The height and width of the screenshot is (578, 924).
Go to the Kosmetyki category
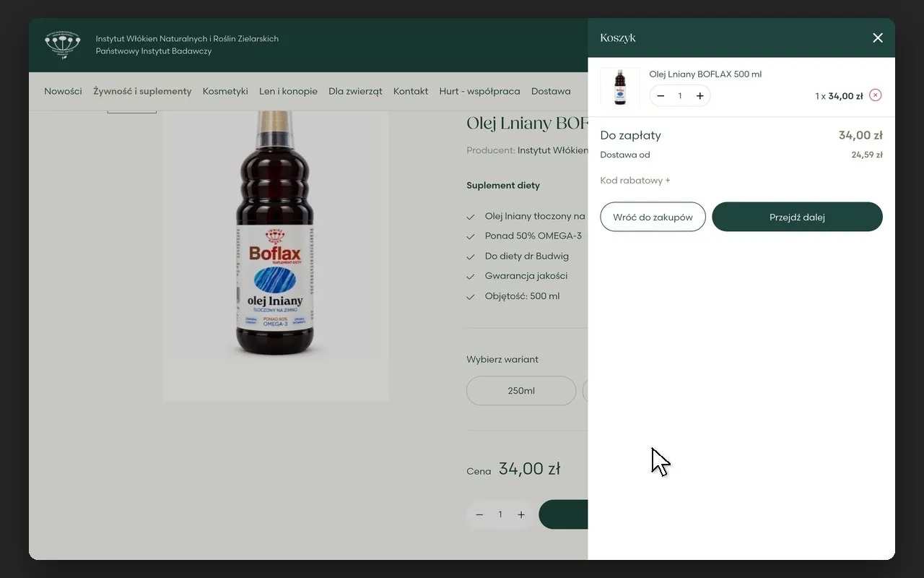(225, 91)
